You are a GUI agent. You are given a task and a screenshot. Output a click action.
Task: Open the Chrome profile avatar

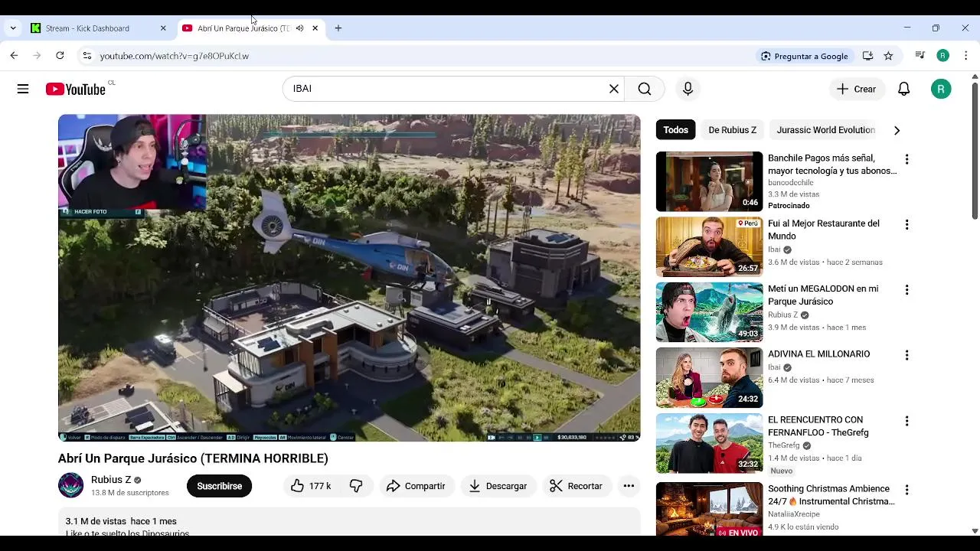coord(943,56)
